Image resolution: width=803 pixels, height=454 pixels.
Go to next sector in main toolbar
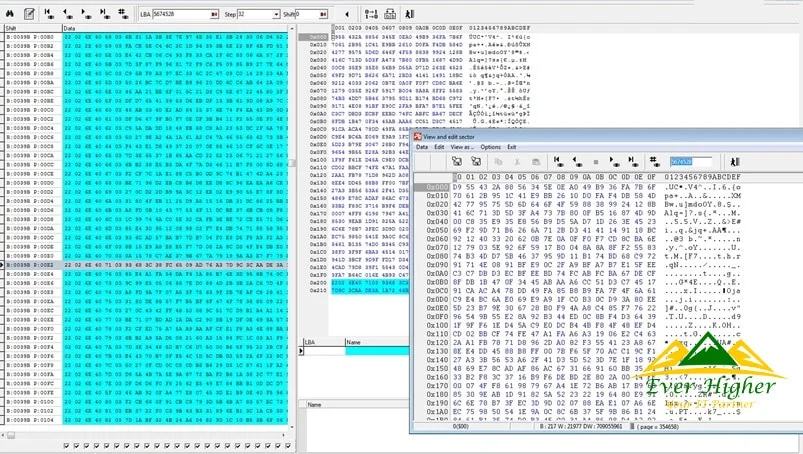[x=86, y=14]
